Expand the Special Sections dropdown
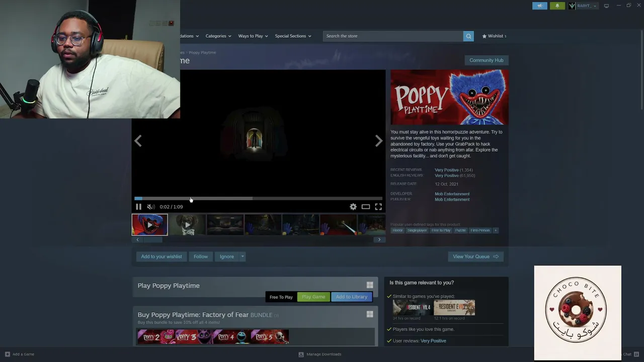This screenshot has height=362, width=644. [x=293, y=36]
